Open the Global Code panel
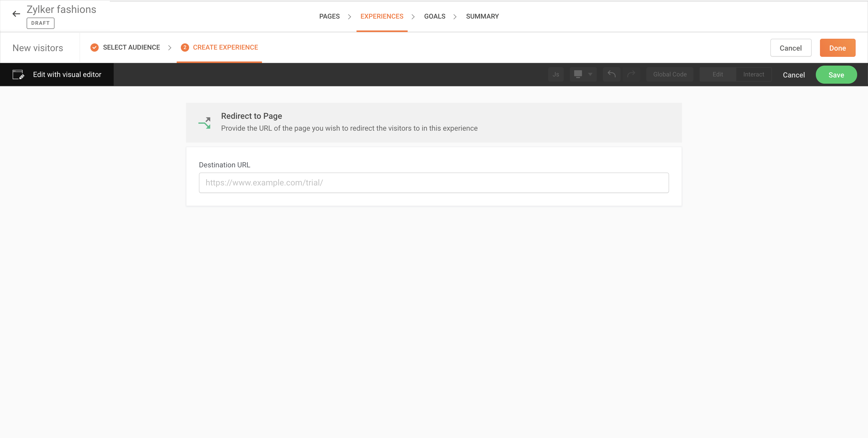 pyautogui.click(x=670, y=74)
